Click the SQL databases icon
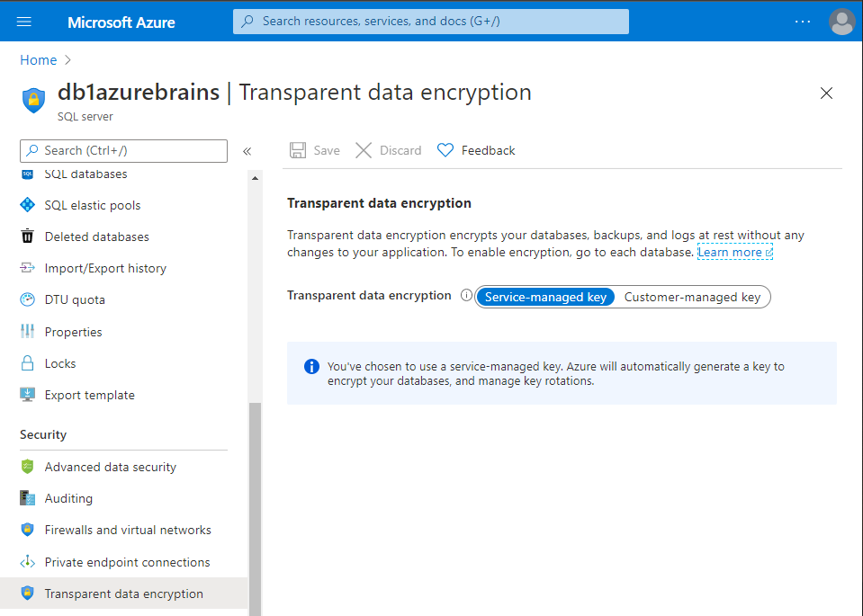The height and width of the screenshot is (616, 863). [x=28, y=174]
